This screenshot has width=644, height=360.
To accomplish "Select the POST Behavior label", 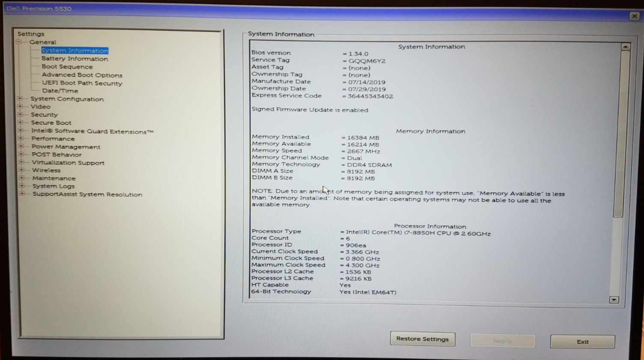I will [x=56, y=155].
